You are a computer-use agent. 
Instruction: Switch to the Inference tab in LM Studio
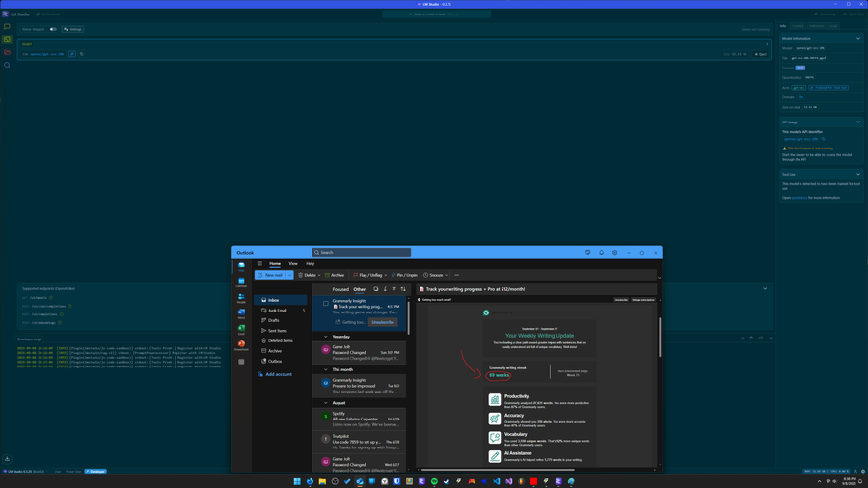point(817,26)
